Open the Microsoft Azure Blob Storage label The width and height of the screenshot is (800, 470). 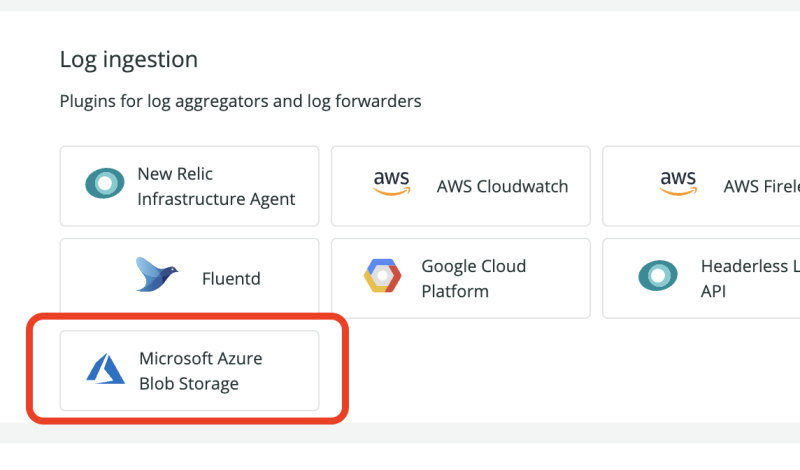[x=200, y=371]
